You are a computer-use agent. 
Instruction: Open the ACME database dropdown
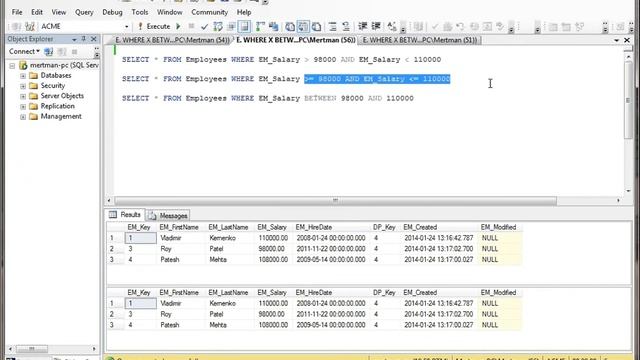pos(127,27)
